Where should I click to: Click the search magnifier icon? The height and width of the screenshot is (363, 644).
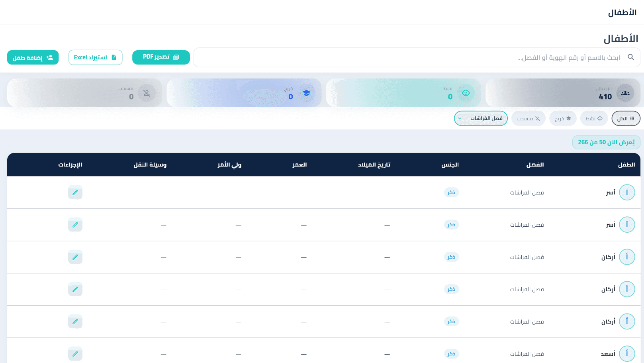click(x=631, y=57)
